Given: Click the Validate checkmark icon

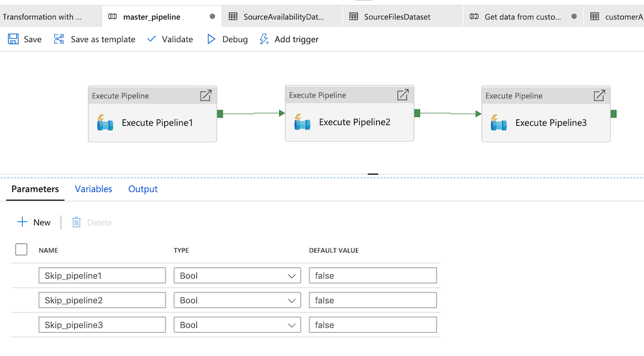Looking at the screenshot, I should [x=152, y=39].
